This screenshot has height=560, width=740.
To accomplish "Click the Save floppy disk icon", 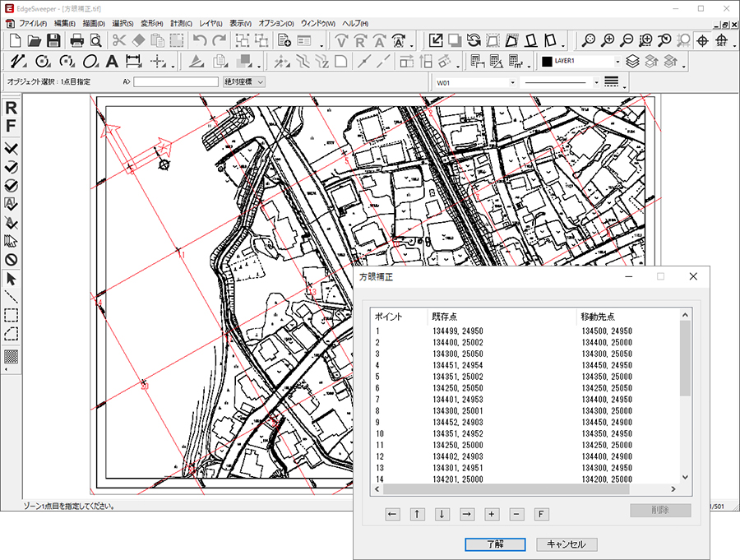I will coord(53,40).
